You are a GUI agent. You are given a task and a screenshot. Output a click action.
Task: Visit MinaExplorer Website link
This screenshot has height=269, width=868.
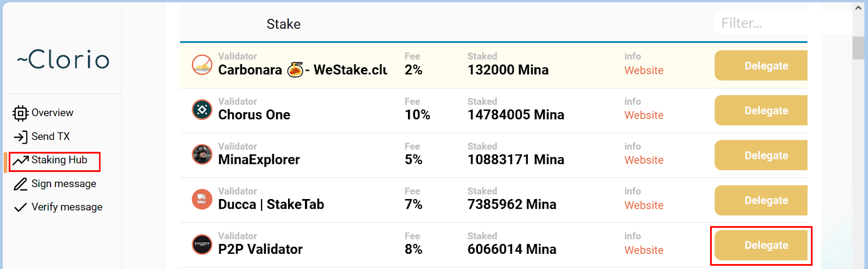click(644, 161)
